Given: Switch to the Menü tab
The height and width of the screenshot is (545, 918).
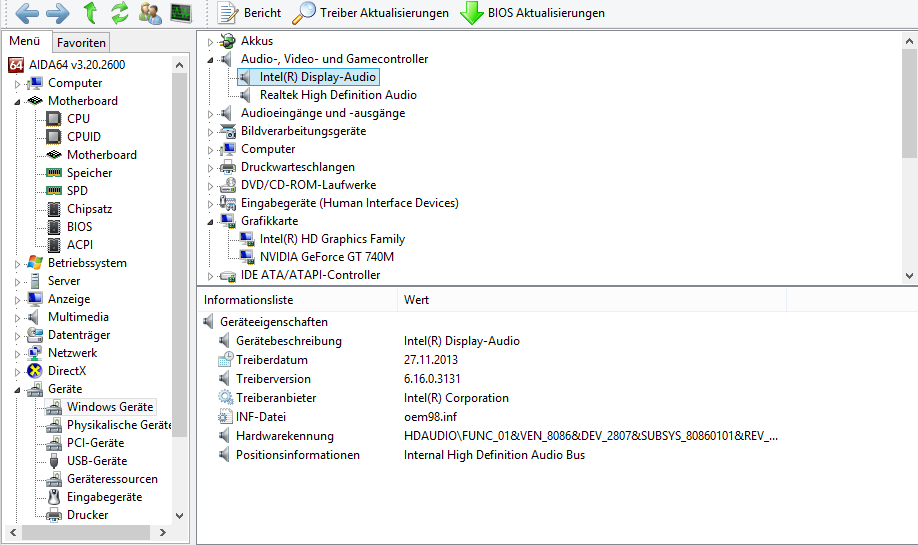Looking at the screenshot, I should (x=25, y=41).
